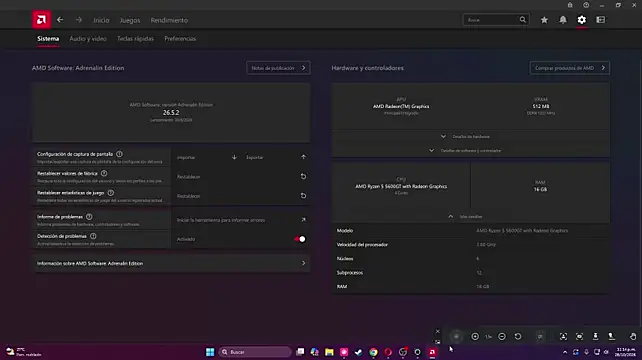Screen dimensions: 642x360
Task: Click Restablecer for estadísticas de juego
Action: 241,196
